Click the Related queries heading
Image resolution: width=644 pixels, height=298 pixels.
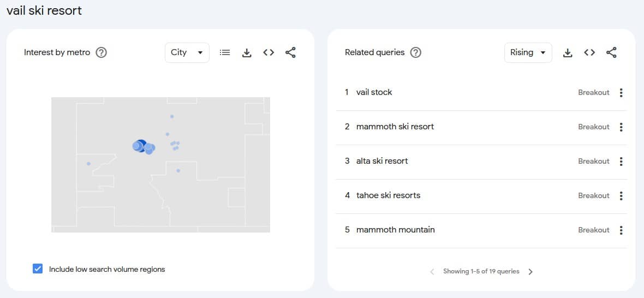[374, 52]
